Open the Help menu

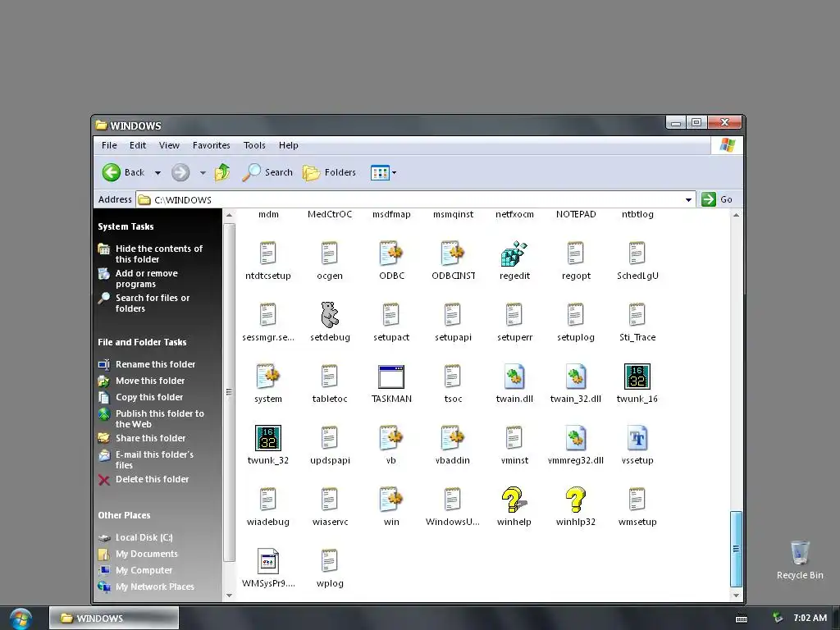click(x=288, y=145)
